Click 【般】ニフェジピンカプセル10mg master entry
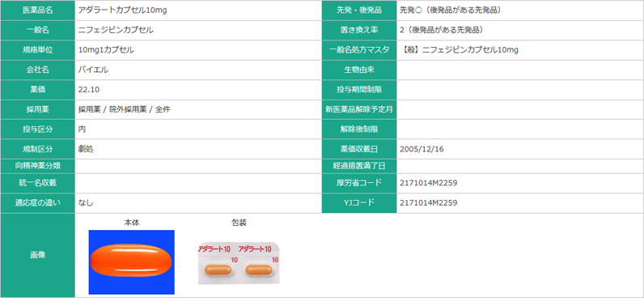644x298 pixels. [459, 50]
